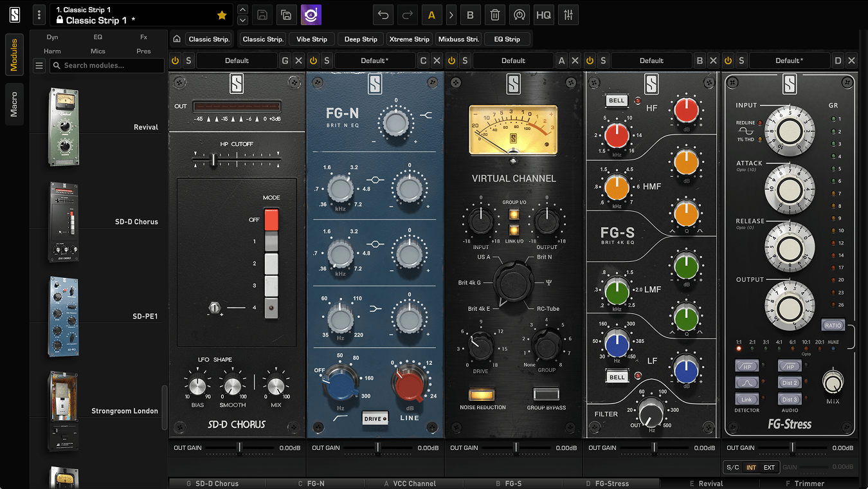
Task: Toggle power on FG-Stress module
Action: (728, 60)
